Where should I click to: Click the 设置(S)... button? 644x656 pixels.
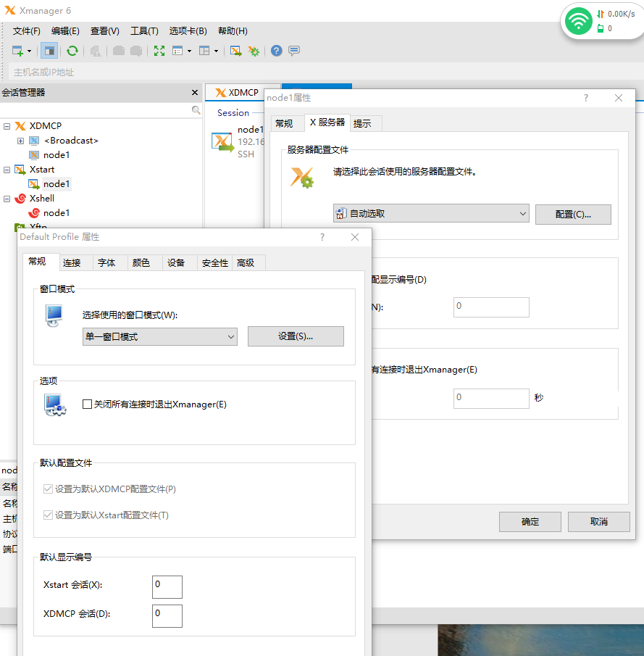point(296,336)
